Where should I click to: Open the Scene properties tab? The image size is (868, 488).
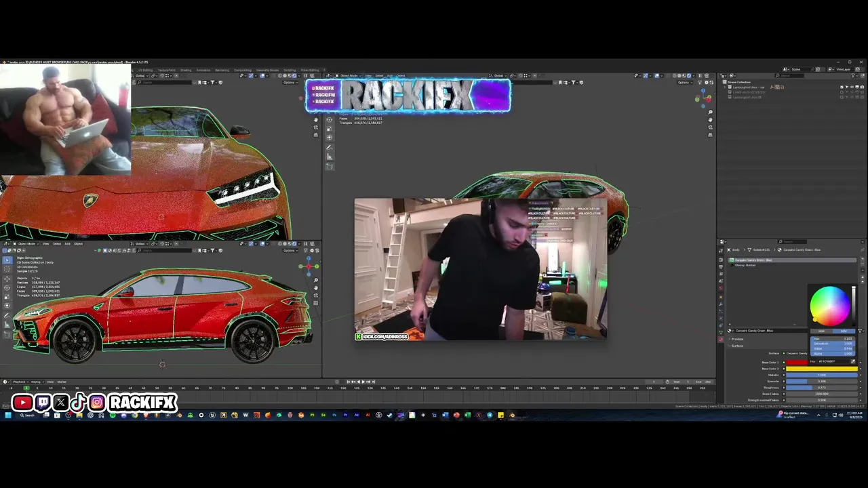click(721, 281)
